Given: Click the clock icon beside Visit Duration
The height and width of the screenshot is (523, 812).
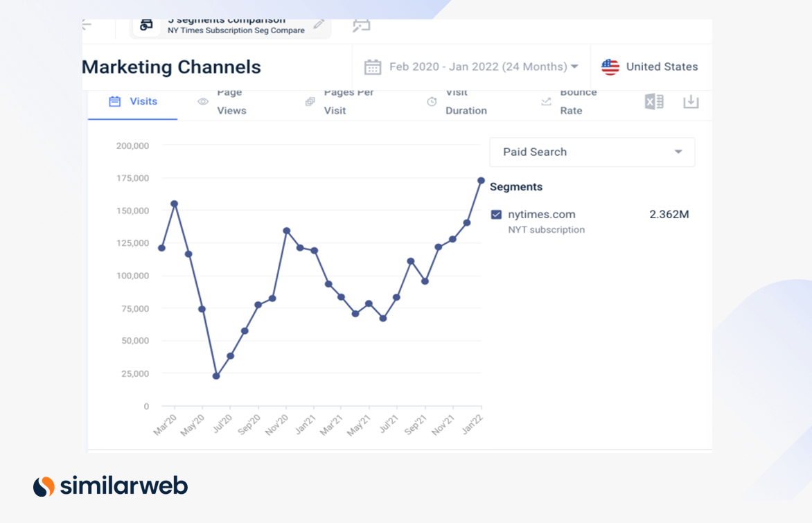Looking at the screenshot, I should coord(432,101).
